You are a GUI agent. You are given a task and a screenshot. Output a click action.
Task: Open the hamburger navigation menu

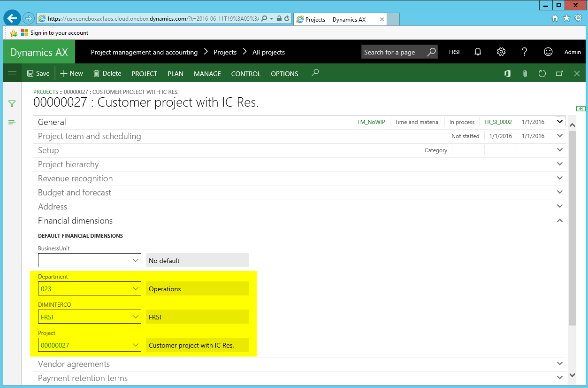(12, 73)
